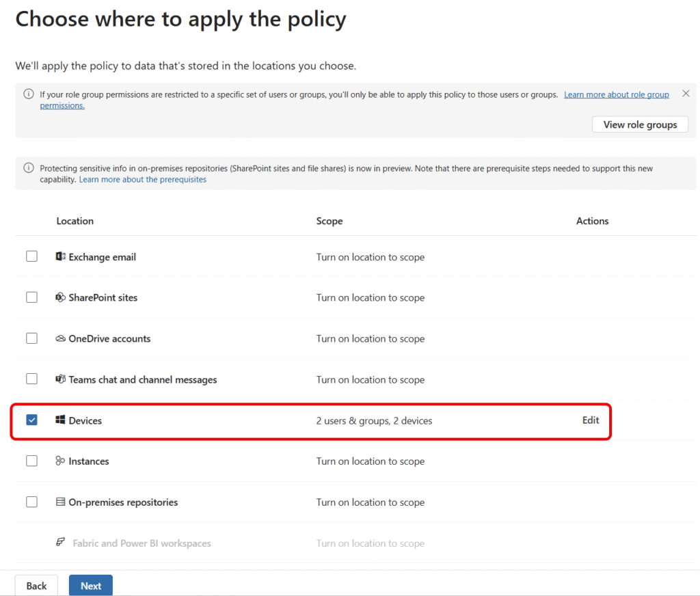Click OneDrive 'Turn on location to scope' text
Viewport: 700px width, 596px height.
(370, 339)
